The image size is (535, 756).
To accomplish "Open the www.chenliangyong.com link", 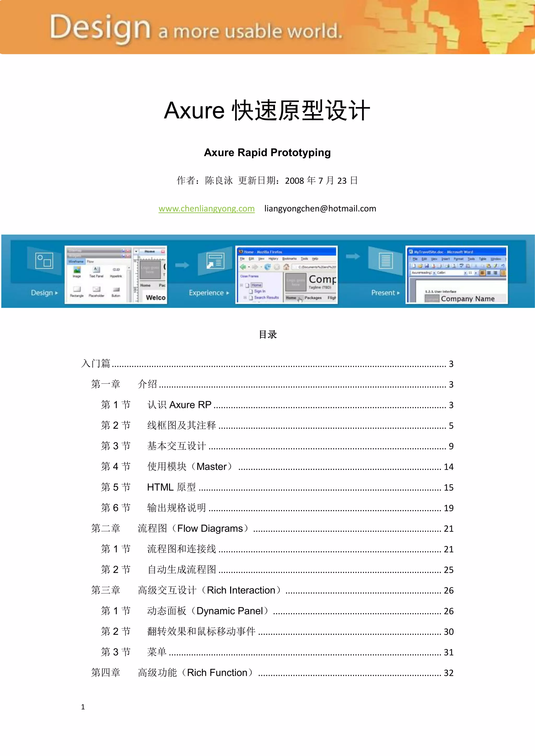I will 207,208.
